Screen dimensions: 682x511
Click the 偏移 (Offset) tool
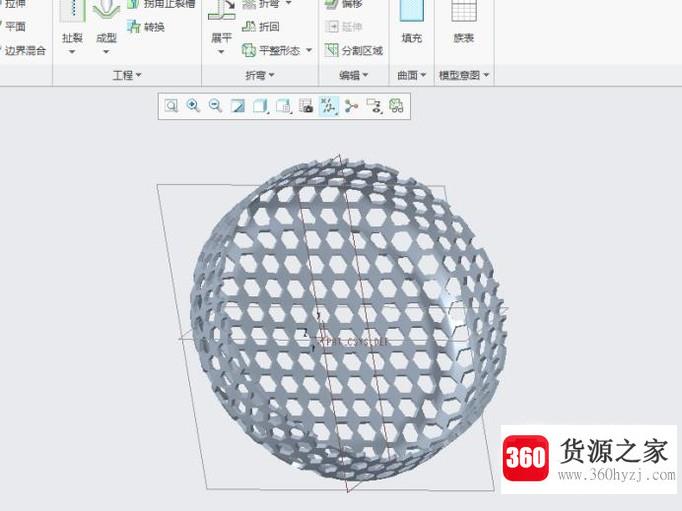(x=343, y=4)
